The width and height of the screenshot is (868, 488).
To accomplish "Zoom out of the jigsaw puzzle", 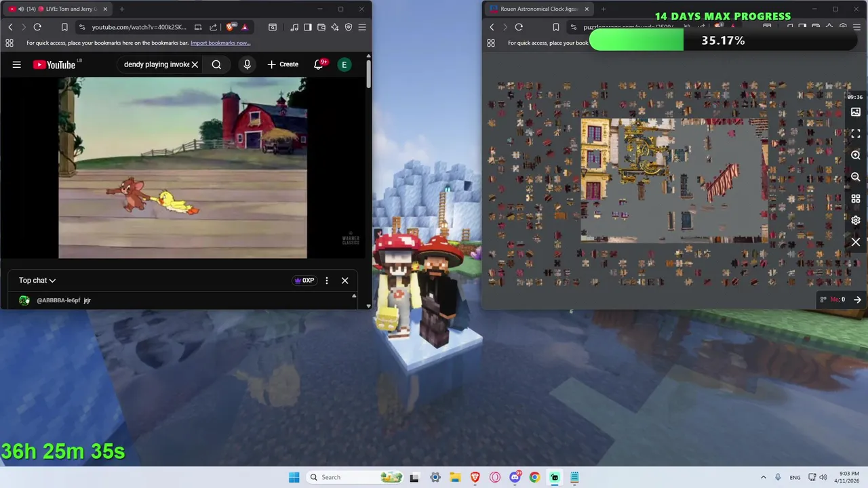I will click(x=856, y=177).
